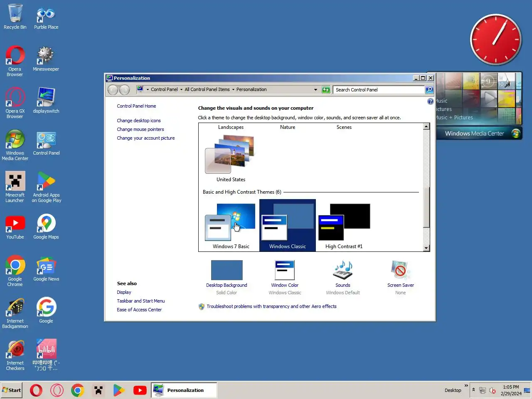Click the back navigation button
The height and width of the screenshot is (399, 532).
coord(113,89)
